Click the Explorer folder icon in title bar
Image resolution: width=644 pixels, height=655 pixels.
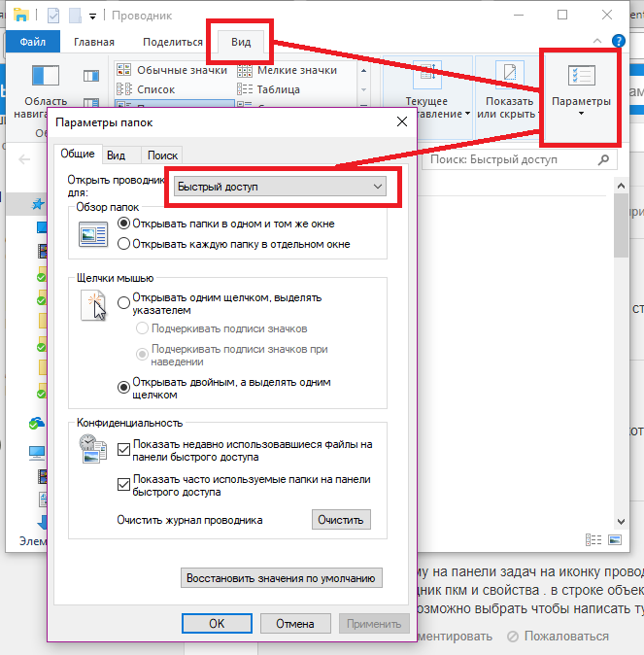[20, 15]
